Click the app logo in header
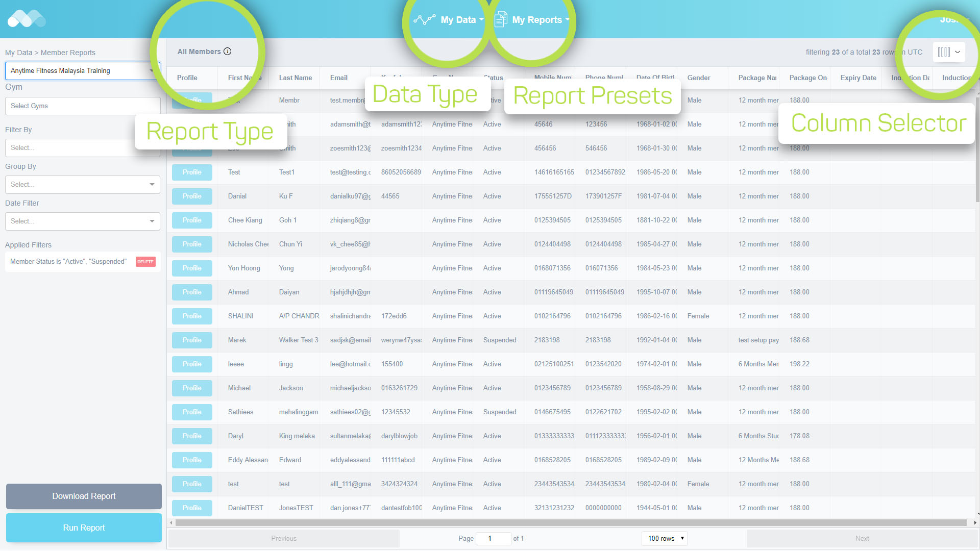Screen dimensions: 980x551 (27, 19)
